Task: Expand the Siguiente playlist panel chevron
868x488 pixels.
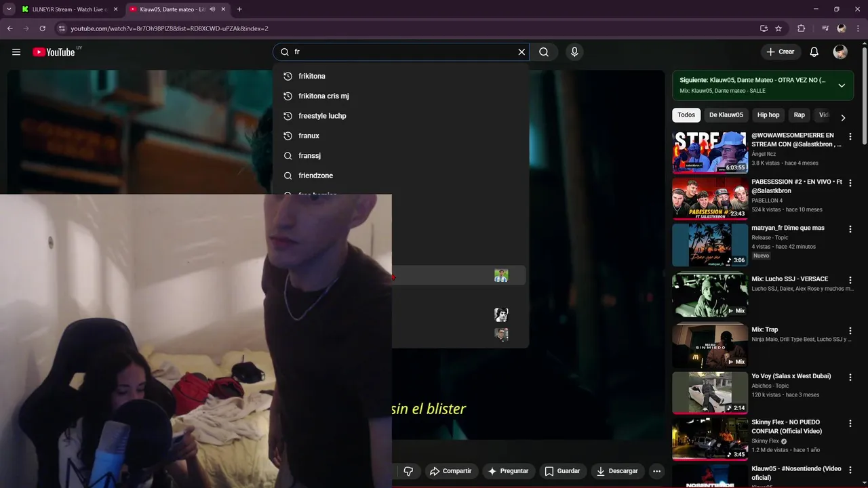Action: pyautogui.click(x=842, y=85)
